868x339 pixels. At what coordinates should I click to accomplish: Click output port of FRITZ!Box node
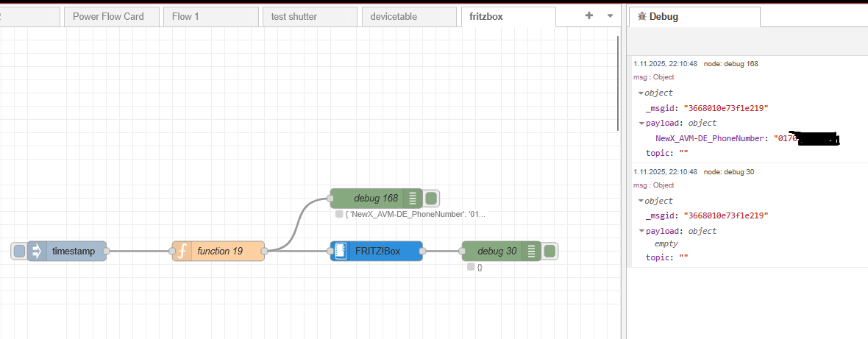(422, 251)
